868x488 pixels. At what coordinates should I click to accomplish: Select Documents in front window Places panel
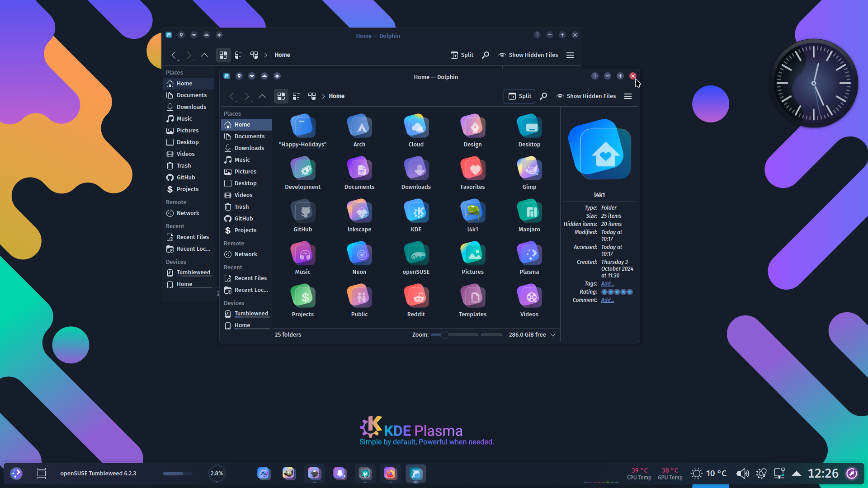coord(246,136)
